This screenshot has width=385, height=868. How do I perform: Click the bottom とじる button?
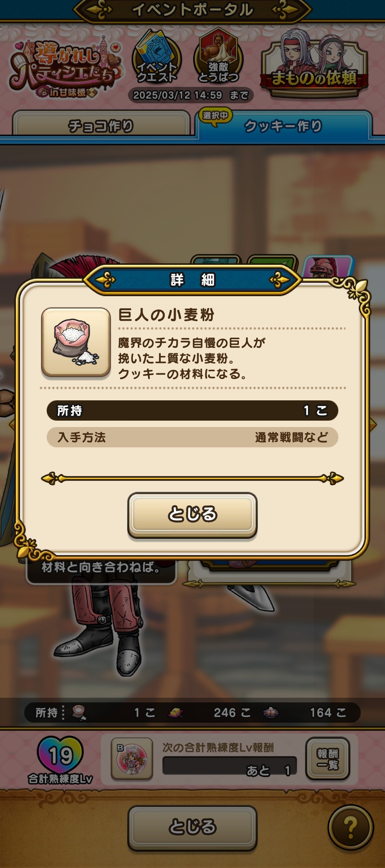tap(192, 827)
